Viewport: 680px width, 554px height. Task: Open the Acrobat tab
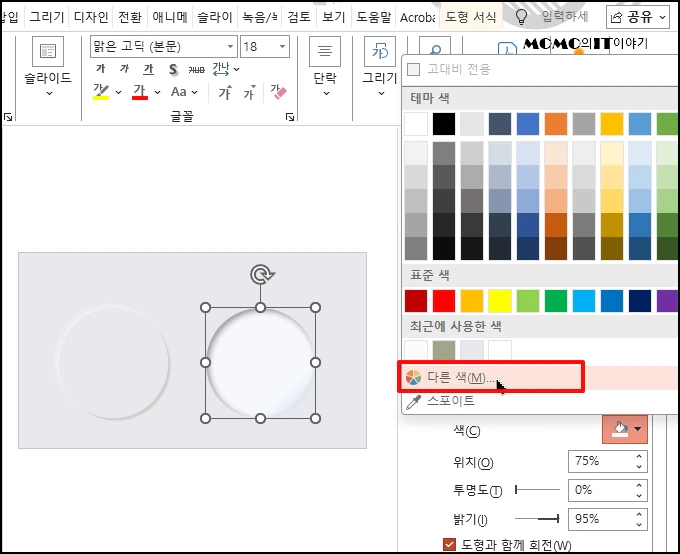(x=417, y=17)
